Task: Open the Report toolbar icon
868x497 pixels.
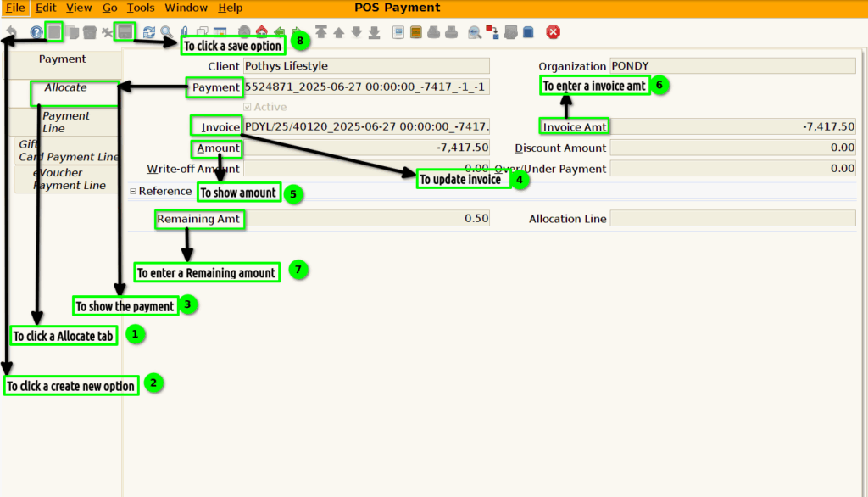Action: pos(398,32)
